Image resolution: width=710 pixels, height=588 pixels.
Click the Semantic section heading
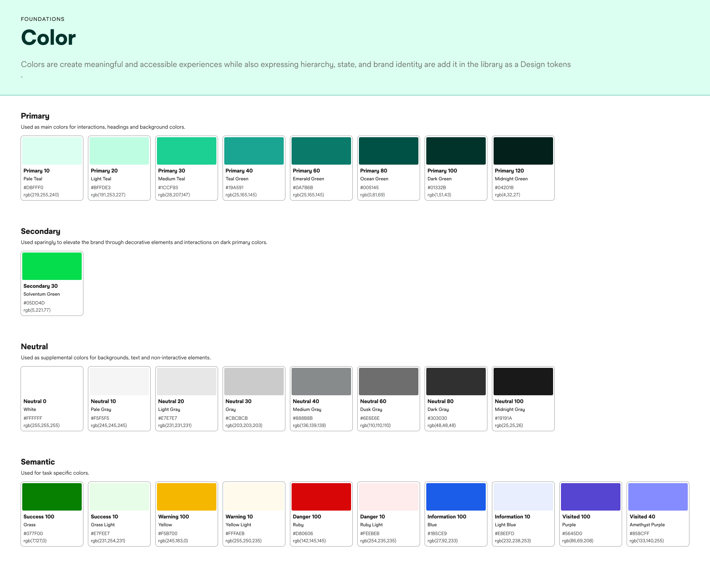[38, 462]
